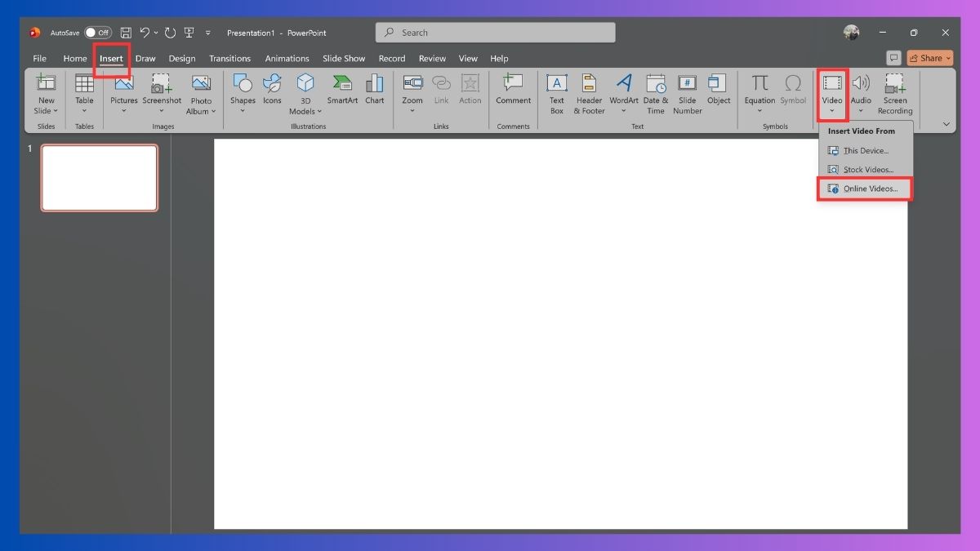Viewport: 980px width, 551px height.
Task: Click the Save icon in title bar
Action: (x=126, y=33)
